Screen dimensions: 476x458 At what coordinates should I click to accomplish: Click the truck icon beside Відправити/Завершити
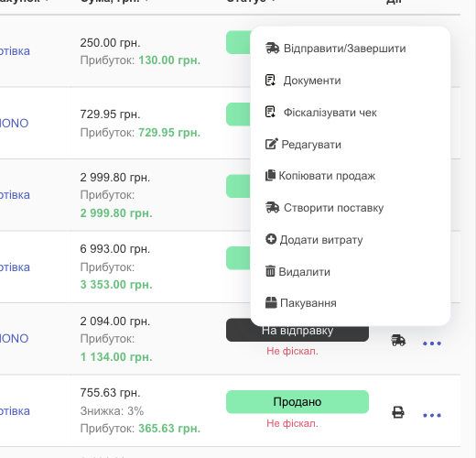click(272, 49)
